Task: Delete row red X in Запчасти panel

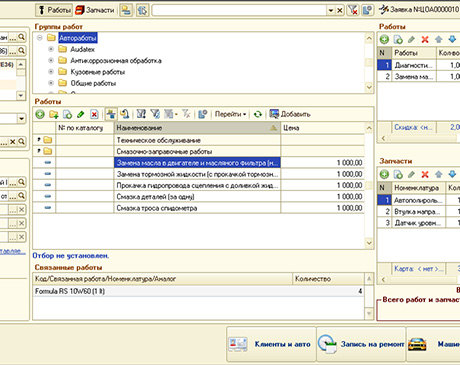Action: point(425,174)
